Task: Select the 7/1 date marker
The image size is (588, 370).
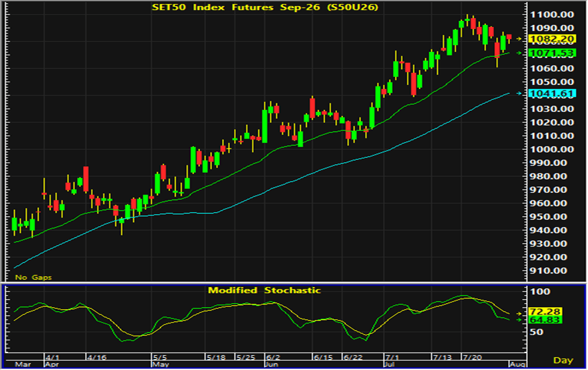Action: pyautogui.click(x=392, y=357)
